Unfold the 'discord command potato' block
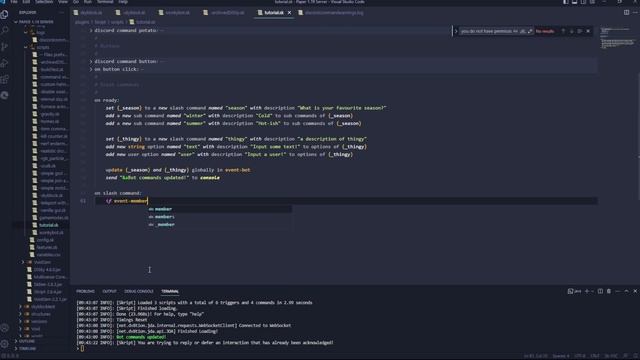The height and width of the screenshot is (360, 640). 91,31
